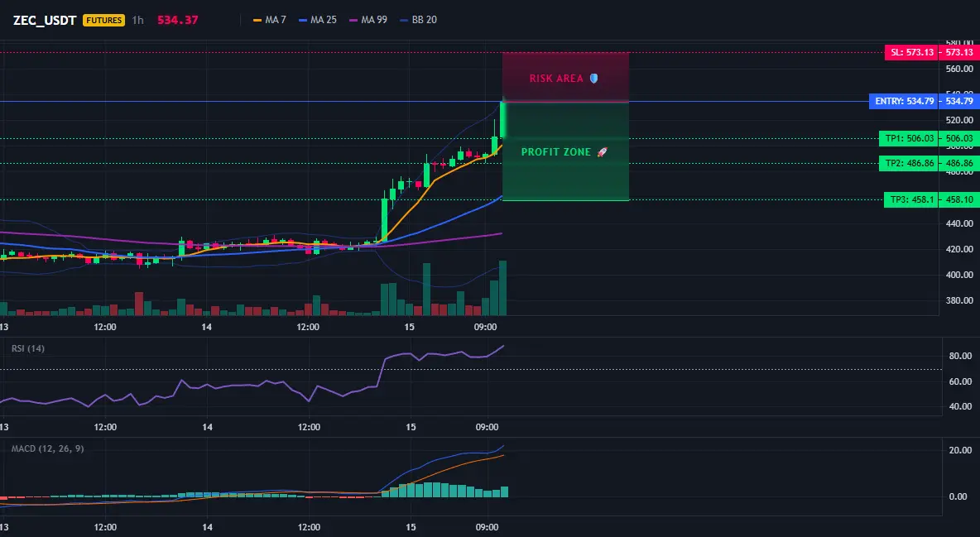The height and width of the screenshot is (537, 980).
Task: Click the 60.00 RSI axis label
Action: click(x=960, y=381)
